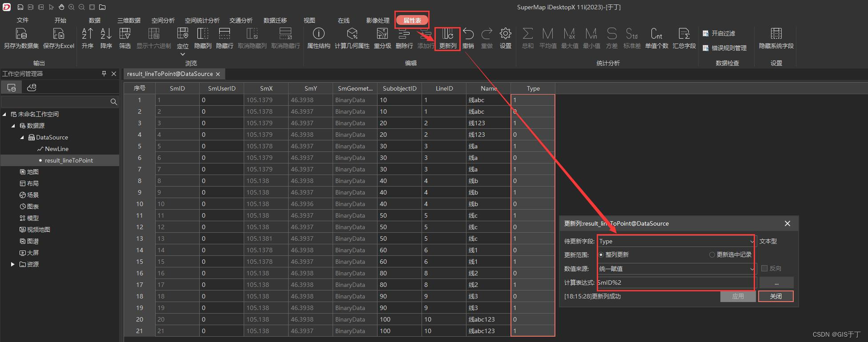Activate the pan hand tool
Screen dimensions: 868x342
click(x=61, y=7)
